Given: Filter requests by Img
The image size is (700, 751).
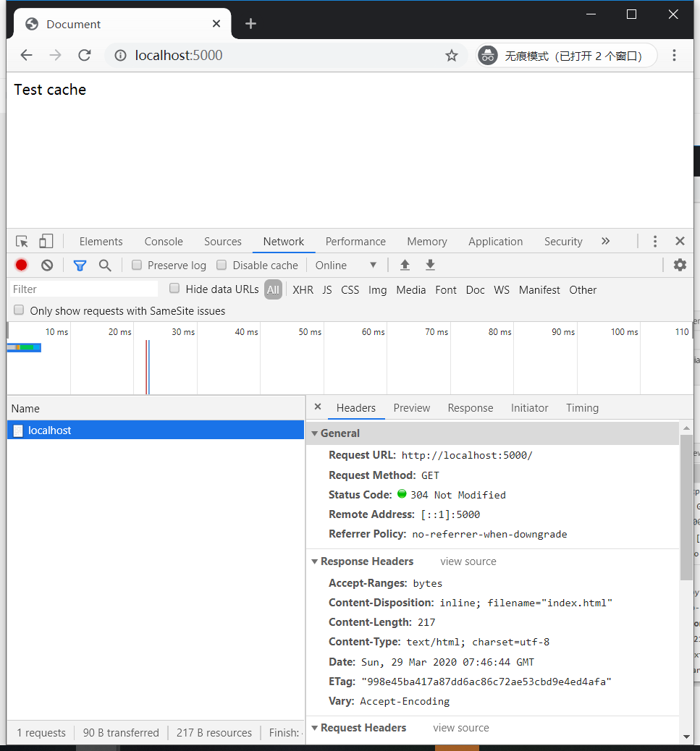Looking at the screenshot, I should tap(378, 290).
